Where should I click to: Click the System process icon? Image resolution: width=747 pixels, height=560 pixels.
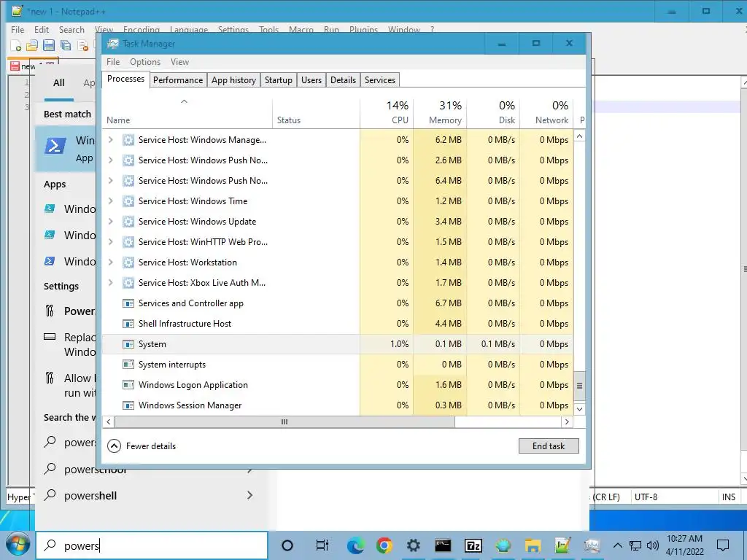point(128,344)
